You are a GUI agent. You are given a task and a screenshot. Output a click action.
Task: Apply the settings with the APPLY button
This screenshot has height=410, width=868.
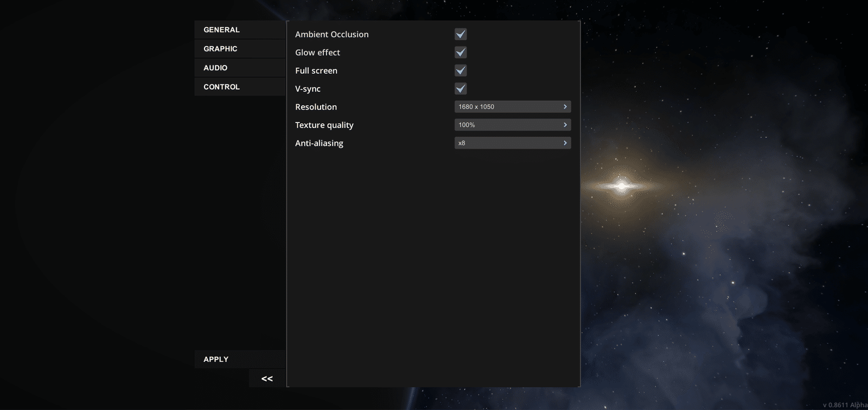(x=240, y=359)
